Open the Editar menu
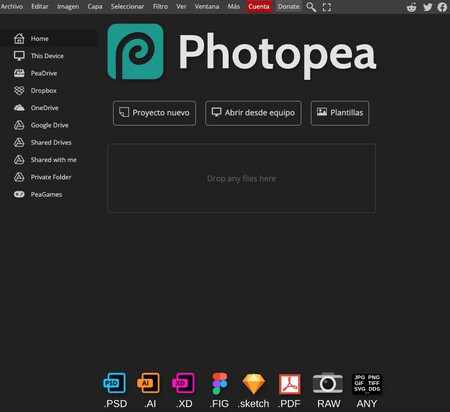450x412 pixels. 40,7
